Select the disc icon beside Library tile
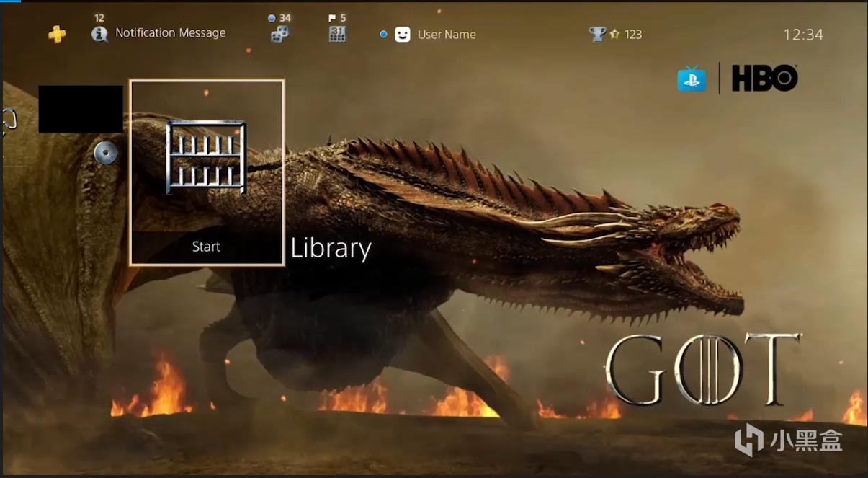The image size is (868, 478). click(x=106, y=153)
